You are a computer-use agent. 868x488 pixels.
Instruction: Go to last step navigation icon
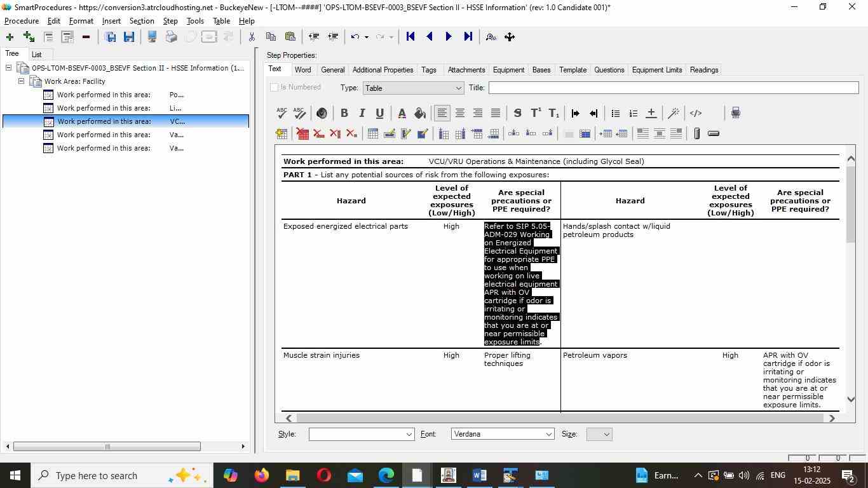[468, 37]
